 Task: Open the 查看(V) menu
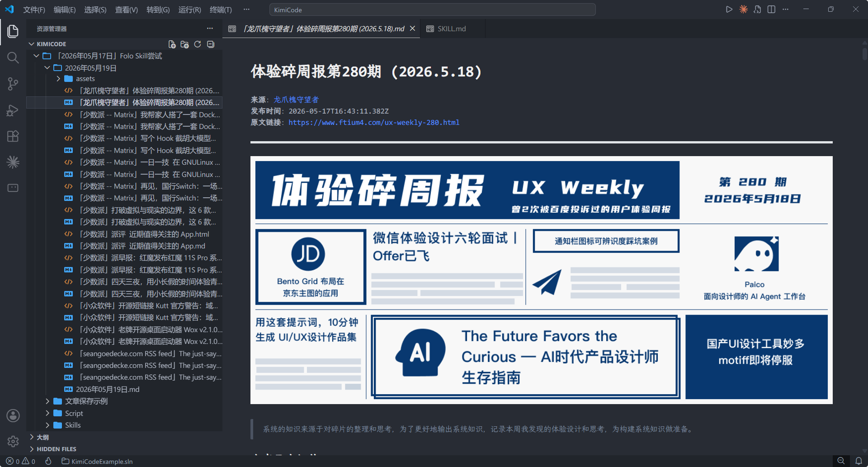click(x=127, y=10)
